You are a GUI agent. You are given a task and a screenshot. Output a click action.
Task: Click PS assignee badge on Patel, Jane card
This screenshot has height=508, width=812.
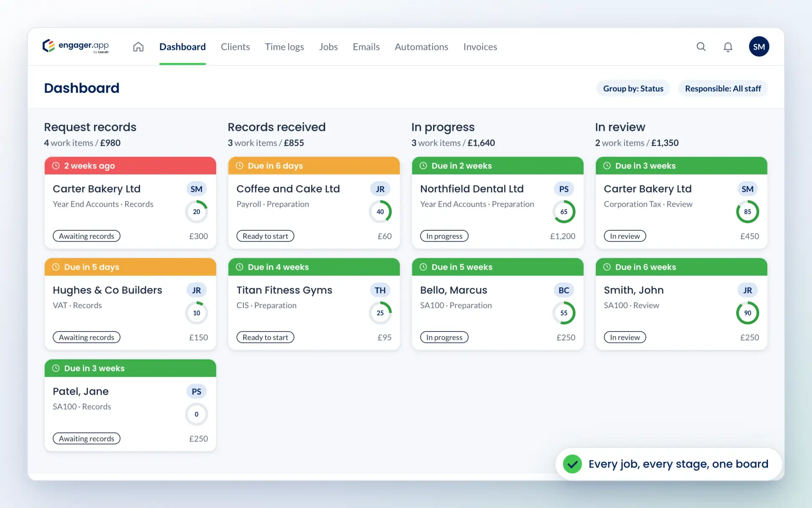point(197,392)
